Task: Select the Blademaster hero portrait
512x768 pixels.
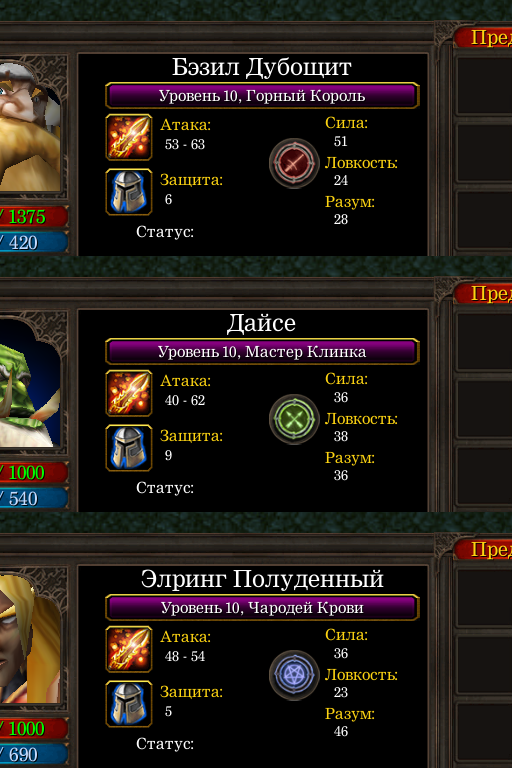Action: point(30,382)
